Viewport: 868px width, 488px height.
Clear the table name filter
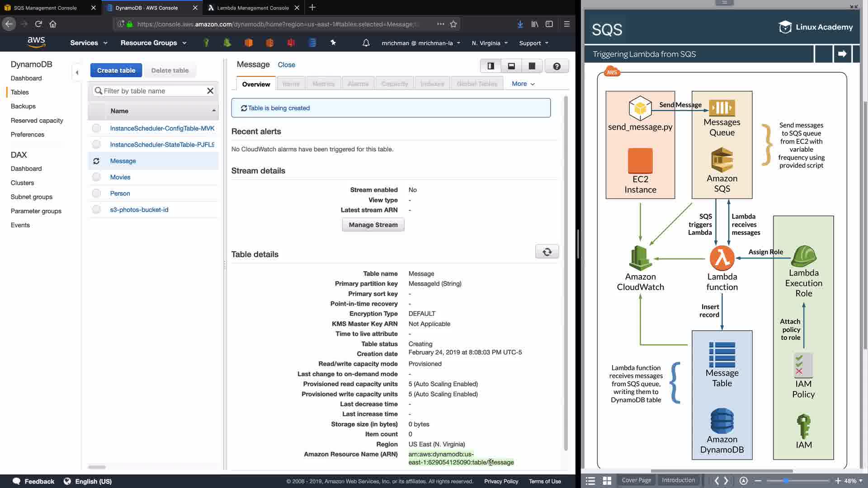[210, 91]
